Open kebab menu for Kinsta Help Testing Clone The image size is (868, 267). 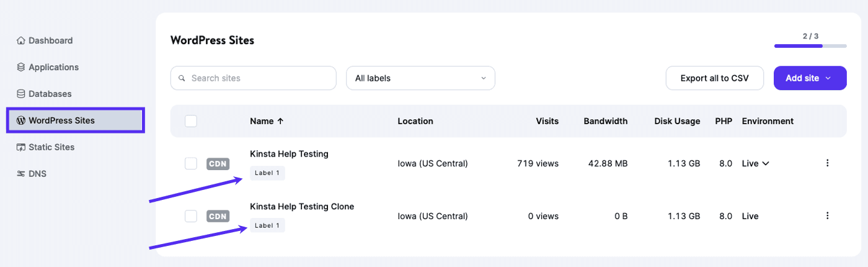827,216
